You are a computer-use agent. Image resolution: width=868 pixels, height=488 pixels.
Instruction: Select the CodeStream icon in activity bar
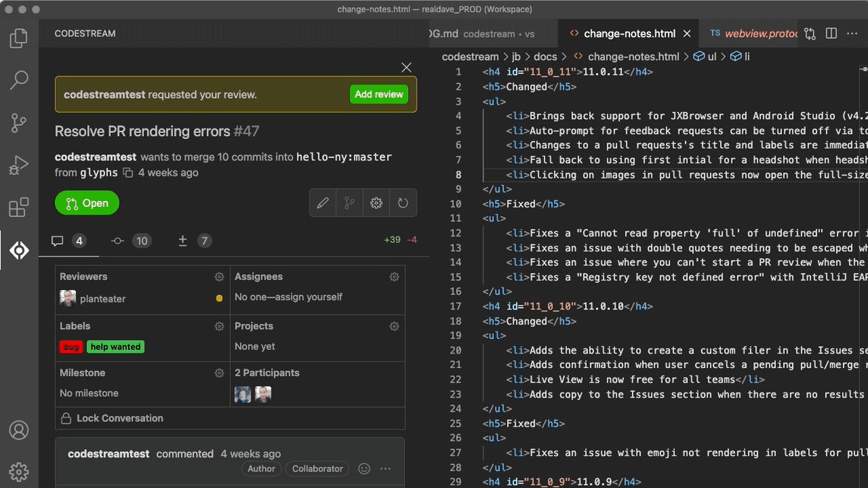pyautogui.click(x=19, y=250)
